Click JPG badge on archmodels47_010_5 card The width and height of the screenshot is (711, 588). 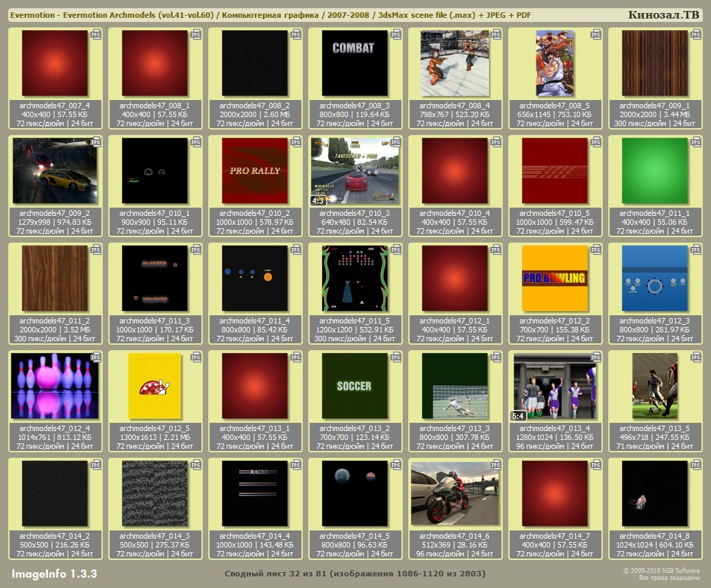click(596, 142)
